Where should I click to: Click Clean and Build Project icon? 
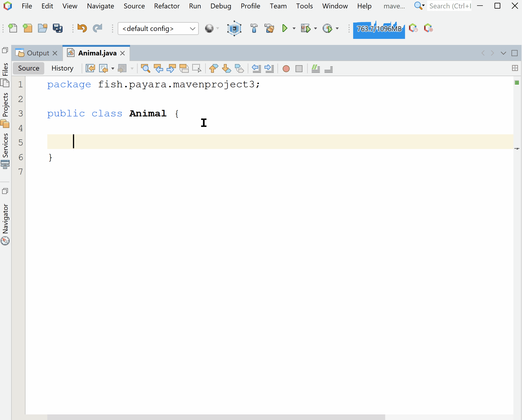click(x=269, y=28)
